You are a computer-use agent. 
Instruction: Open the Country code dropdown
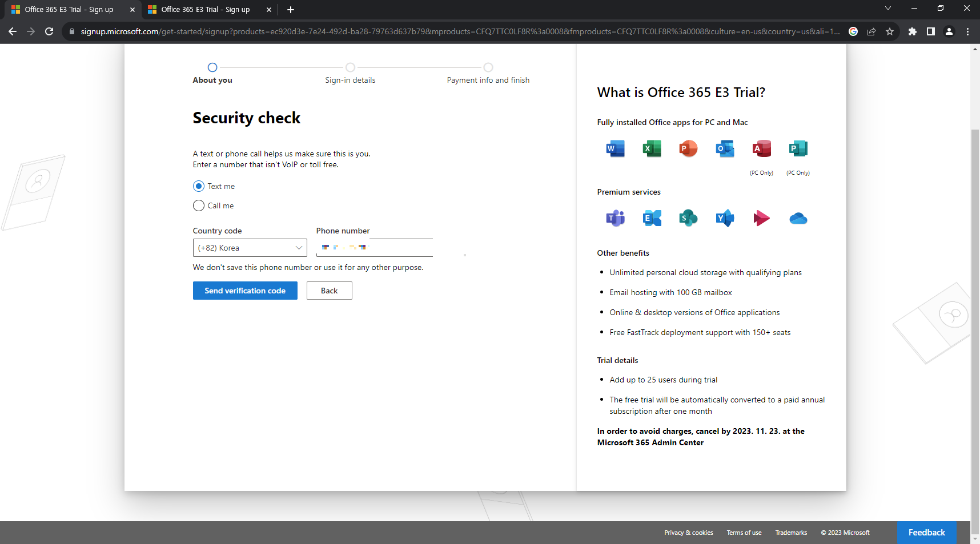point(250,248)
